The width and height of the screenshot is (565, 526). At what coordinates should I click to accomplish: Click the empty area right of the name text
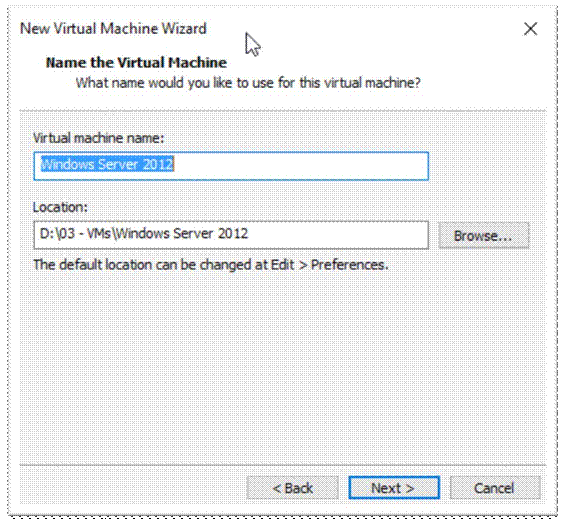pos(301,166)
